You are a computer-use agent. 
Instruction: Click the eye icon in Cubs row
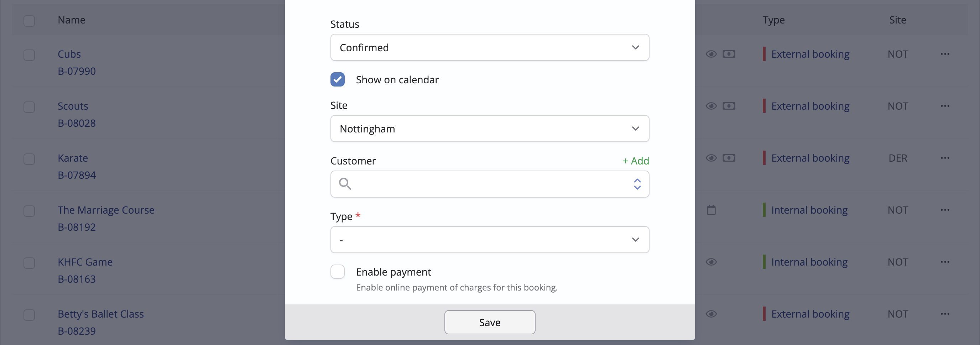pos(711,54)
